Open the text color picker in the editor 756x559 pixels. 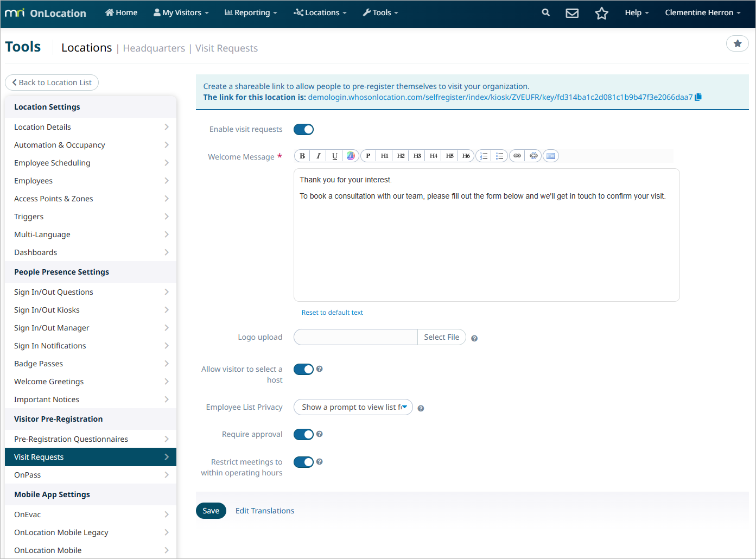point(351,156)
